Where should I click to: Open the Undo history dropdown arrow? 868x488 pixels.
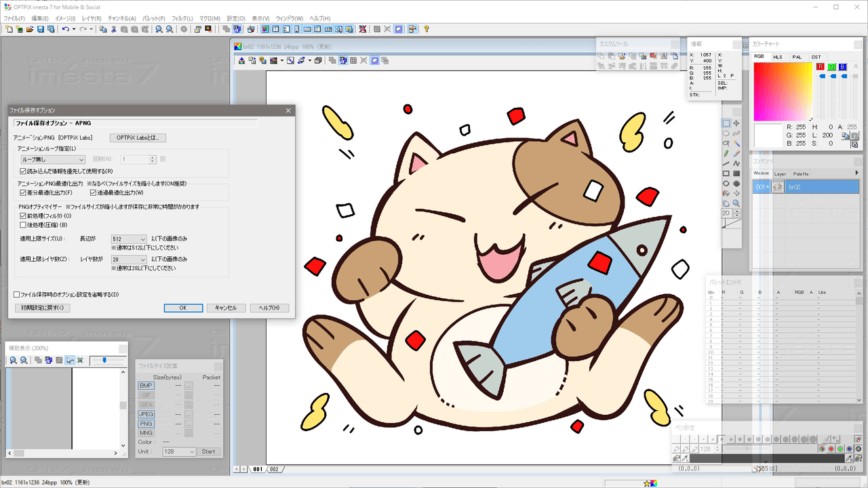pos(74,29)
